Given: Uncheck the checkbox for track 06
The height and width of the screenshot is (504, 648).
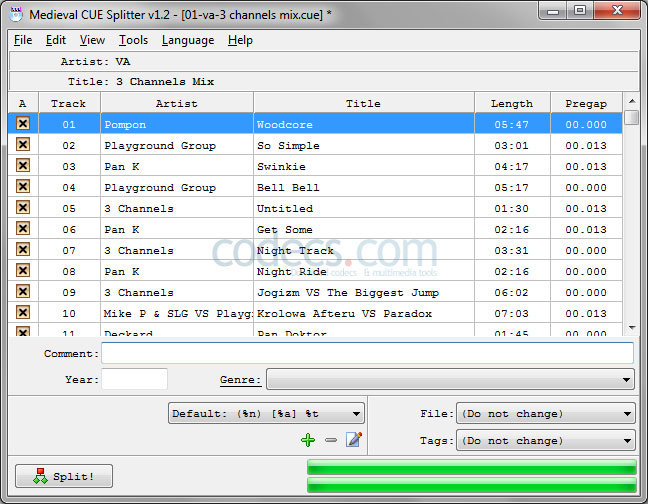Looking at the screenshot, I should [23, 228].
